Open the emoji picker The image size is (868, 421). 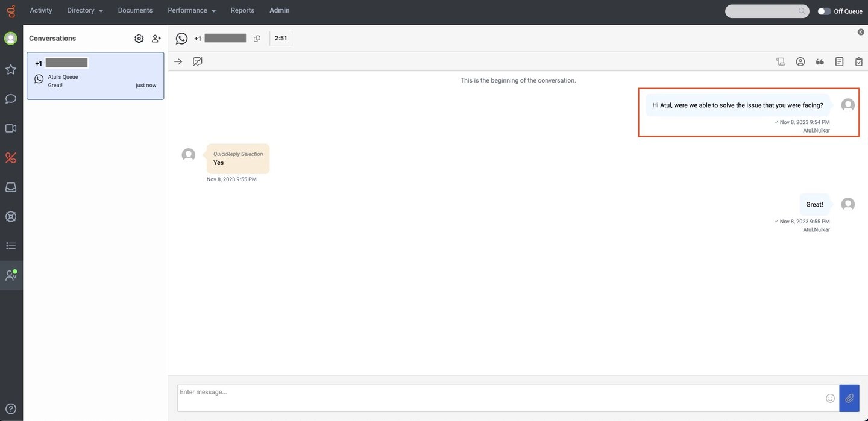(830, 398)
